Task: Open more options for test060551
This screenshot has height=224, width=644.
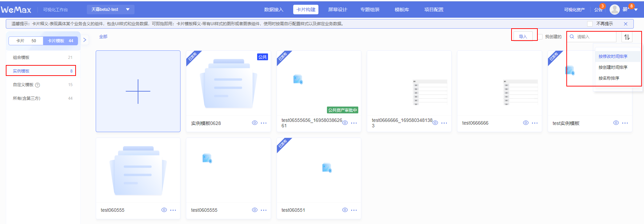Action: [x=354, y=210]
